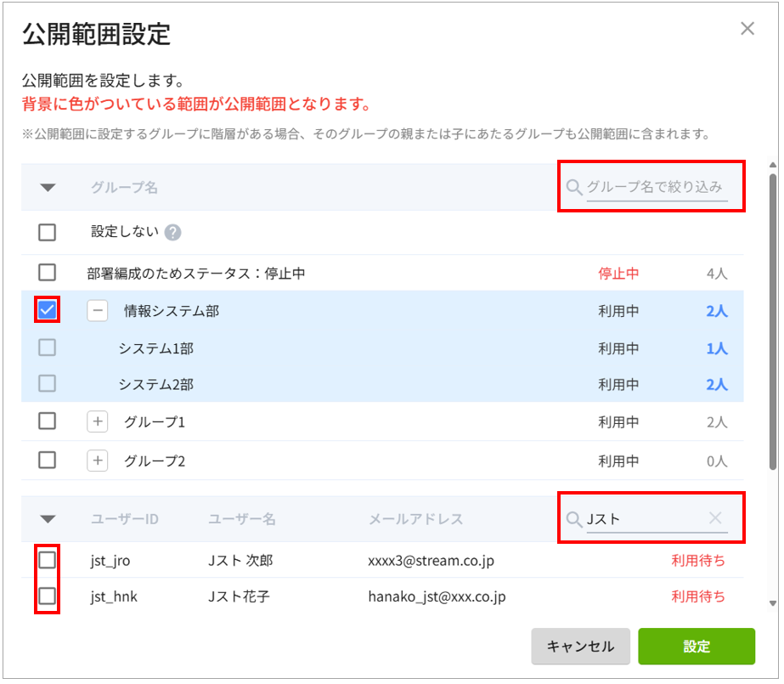Click the 2人 count for グループ1
This screenshot has width=784, height=684.
point(717,422)
